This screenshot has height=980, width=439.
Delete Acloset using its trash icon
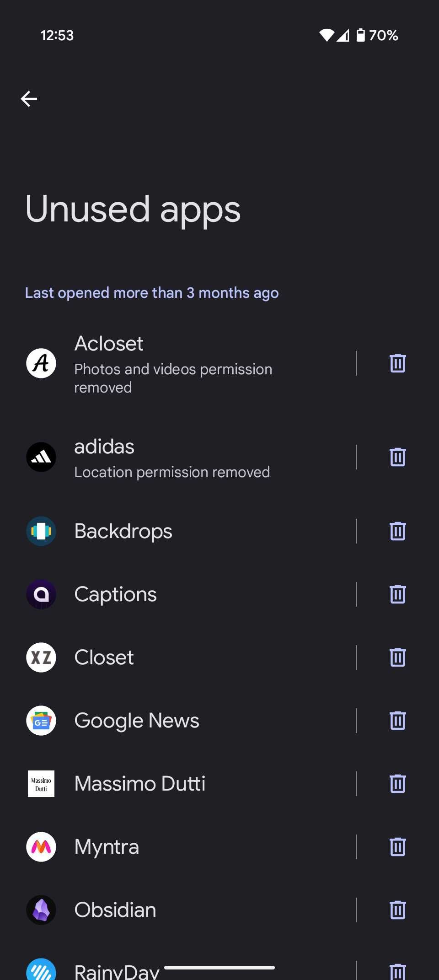pyautogui.click(x=397, y=363)
